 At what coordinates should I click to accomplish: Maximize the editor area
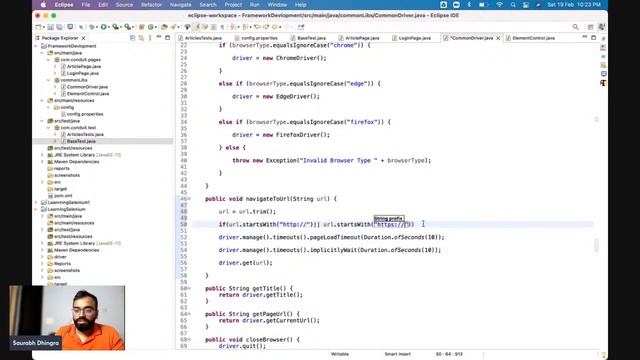pos(593,38)
